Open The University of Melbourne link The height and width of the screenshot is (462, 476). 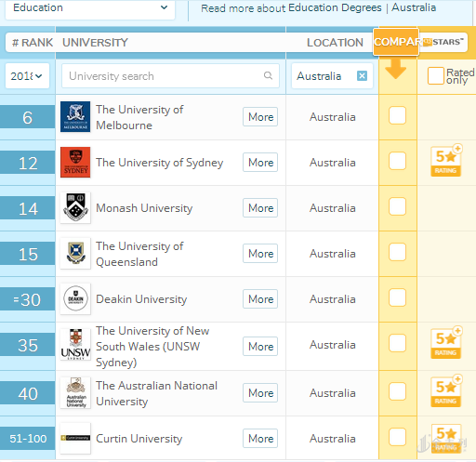point(139,117)
